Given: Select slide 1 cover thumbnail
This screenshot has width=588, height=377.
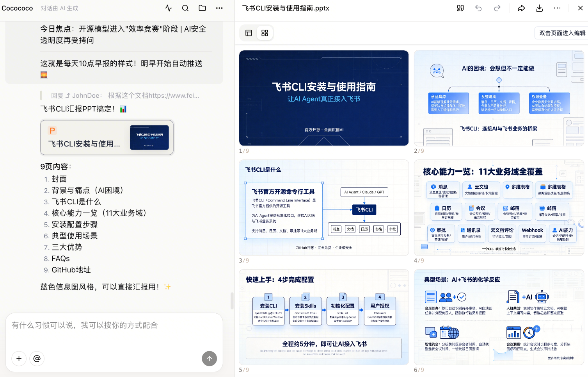Looking at the screenshot, I should point(324,98).
